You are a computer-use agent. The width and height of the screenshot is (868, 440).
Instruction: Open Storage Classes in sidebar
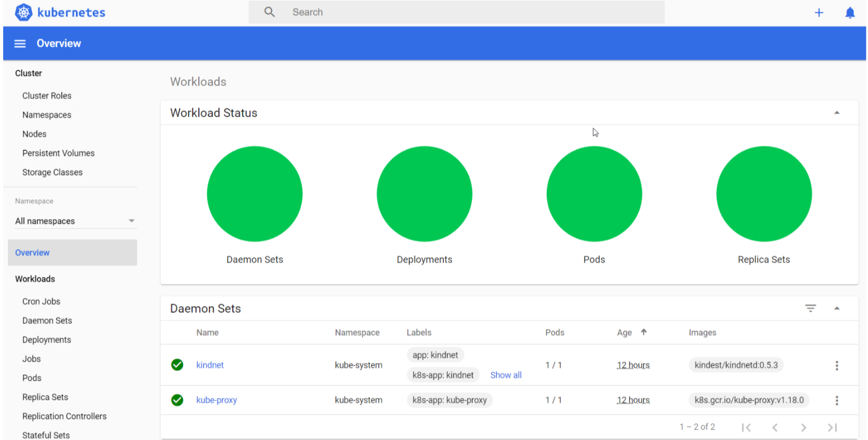pos(52,172)
